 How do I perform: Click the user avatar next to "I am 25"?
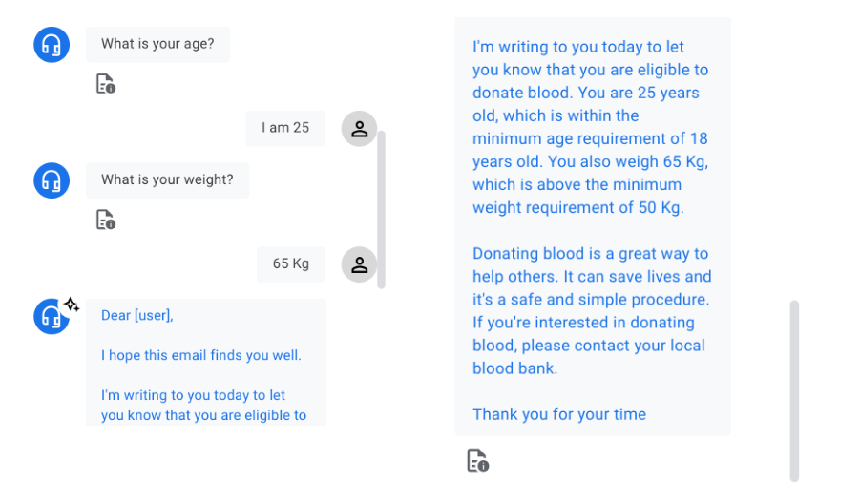[x=359, y=129]
